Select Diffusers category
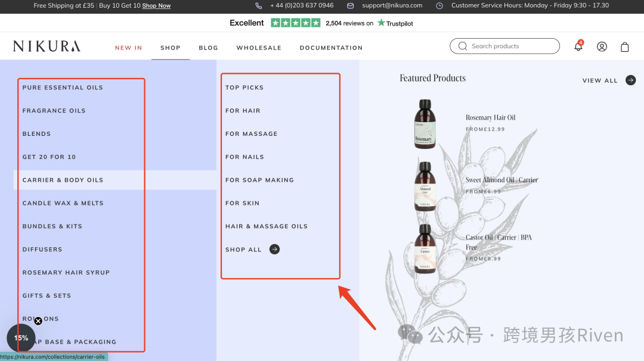The width and height of the screenshot is (644, 361). point(42,249)
